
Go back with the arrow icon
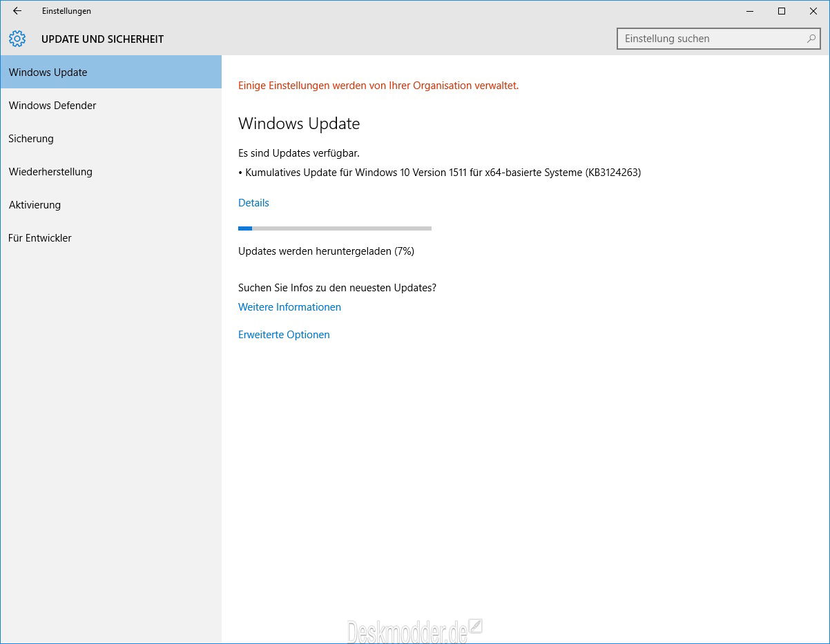click(x=17, y=11)
